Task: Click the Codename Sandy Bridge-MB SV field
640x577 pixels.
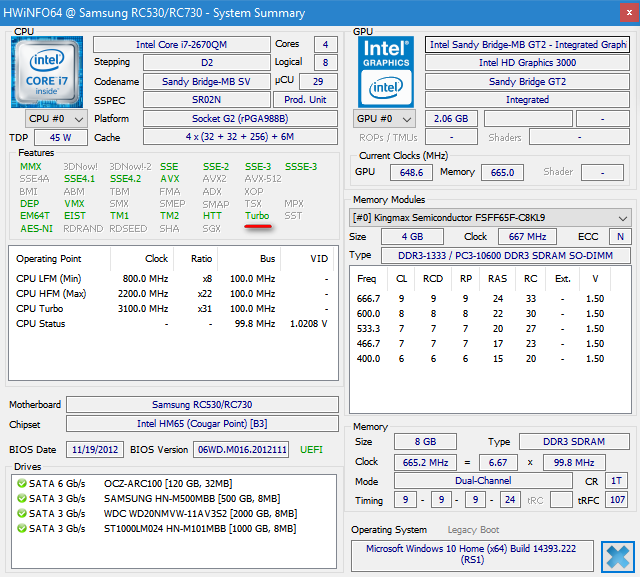Action: [x=207, y=82]
